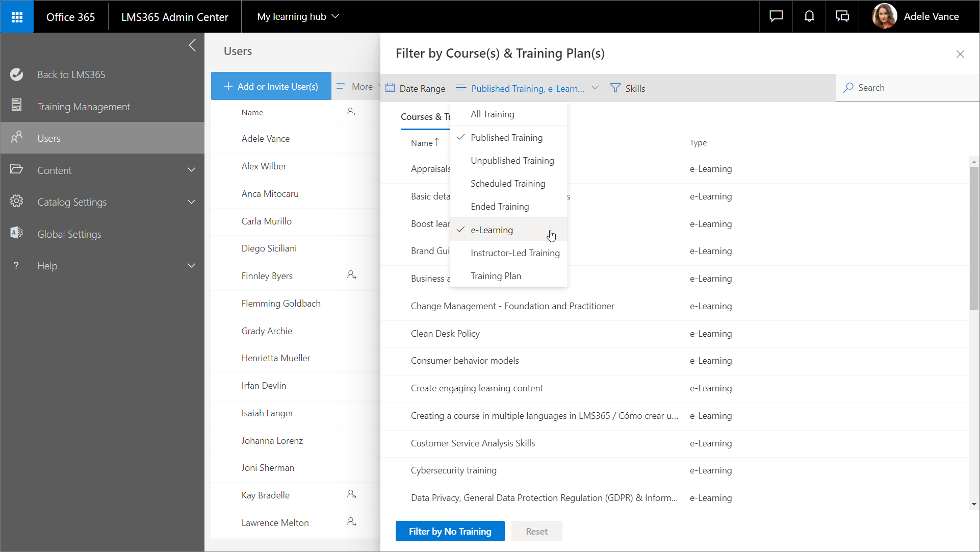Click the Search input field
Screen dimensions: 980x552
click(913, 88)
